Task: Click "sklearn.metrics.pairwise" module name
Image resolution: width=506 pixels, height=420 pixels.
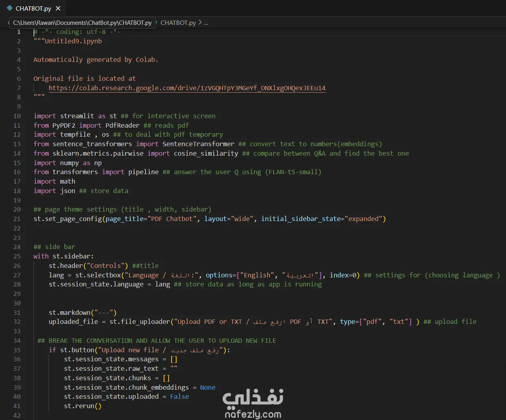Action: [x=98, y=154]
